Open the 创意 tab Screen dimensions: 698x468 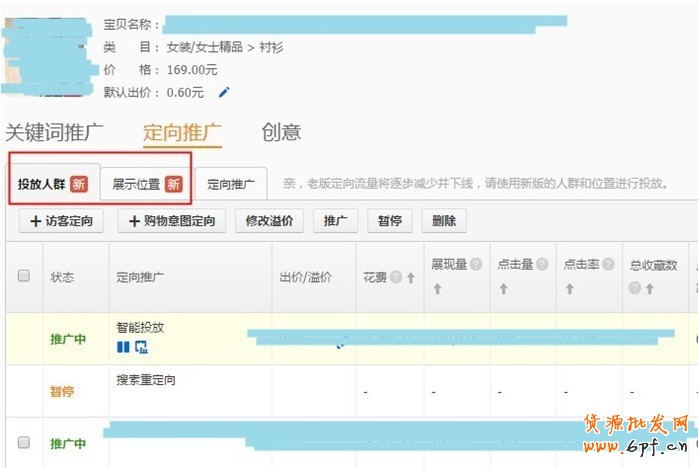pos(281,132)
